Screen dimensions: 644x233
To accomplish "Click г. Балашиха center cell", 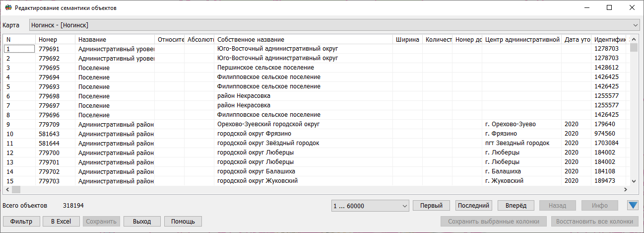I will (x=521, y=172).
